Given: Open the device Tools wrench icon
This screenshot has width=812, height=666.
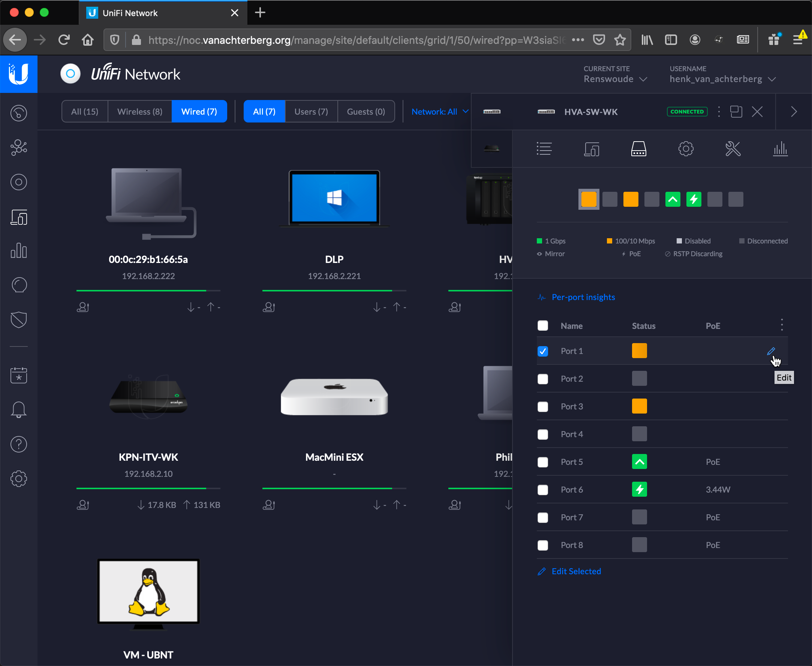Looking at the screenshot, I should [733, 149].
